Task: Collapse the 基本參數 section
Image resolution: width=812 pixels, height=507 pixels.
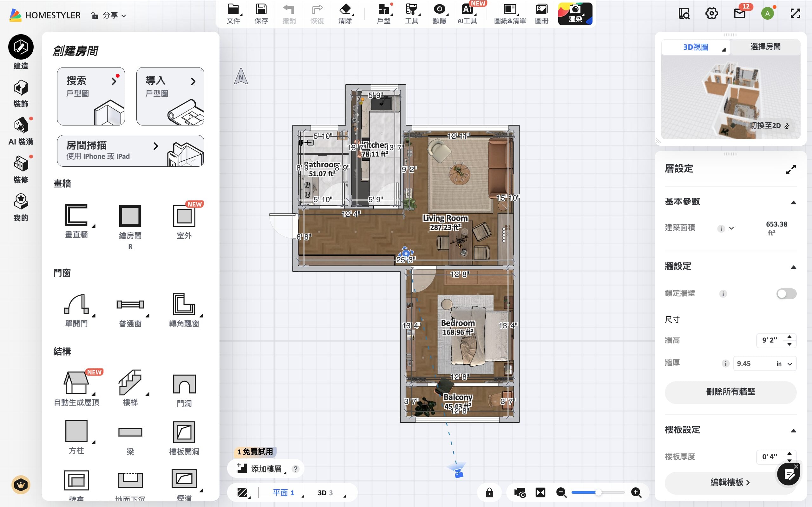Action: (793, 202)
